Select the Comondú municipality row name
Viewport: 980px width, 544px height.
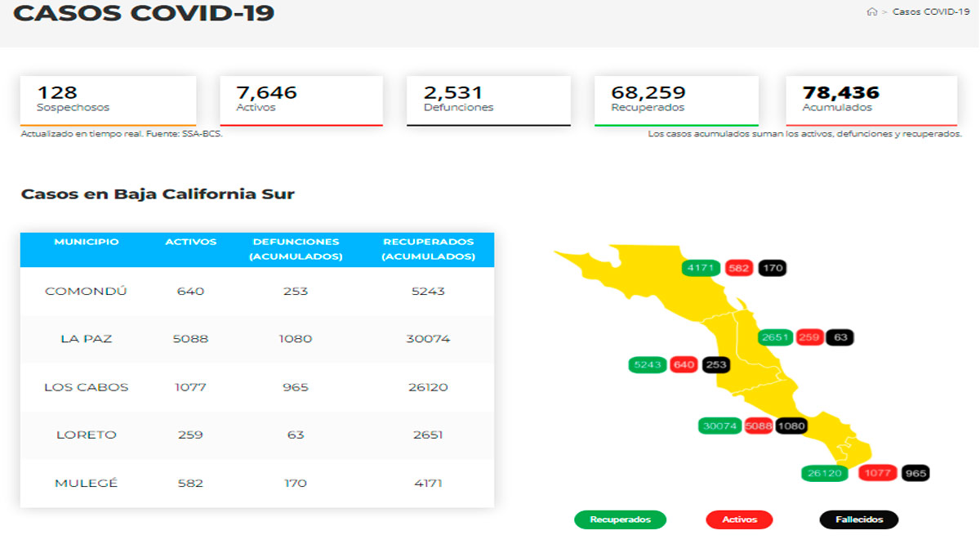coord(87,291)
